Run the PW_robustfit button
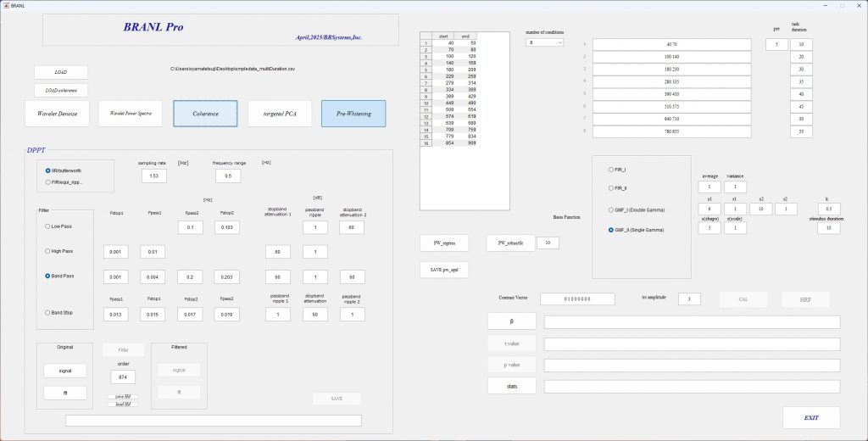The width and height of the screenshot is (868, 441). tap(510, 243)
